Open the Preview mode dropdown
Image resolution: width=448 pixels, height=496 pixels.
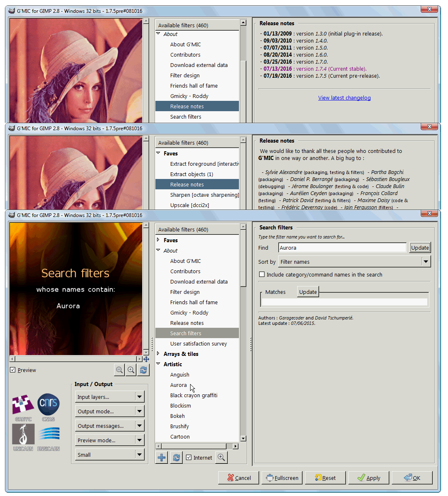click(110, 440)
